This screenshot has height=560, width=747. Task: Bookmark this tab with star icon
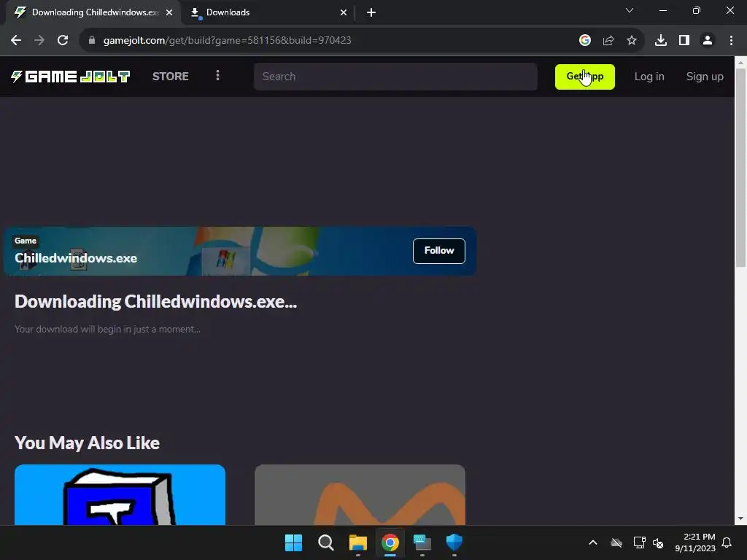pyautogui.click(x=632, y=41)
